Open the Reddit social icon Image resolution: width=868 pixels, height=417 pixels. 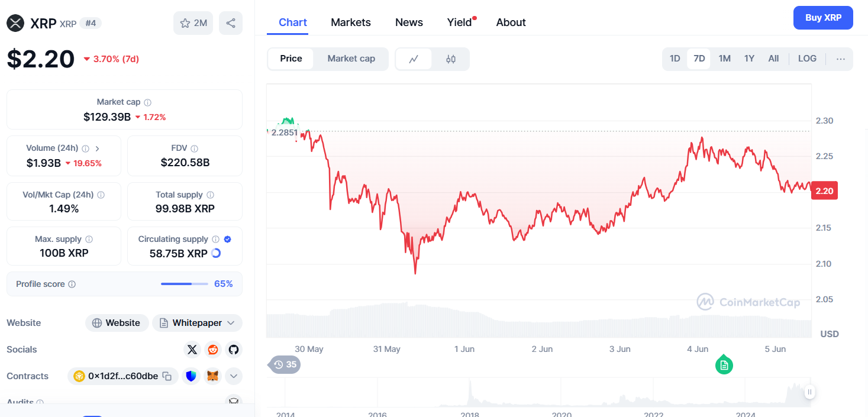pos(213,350)
